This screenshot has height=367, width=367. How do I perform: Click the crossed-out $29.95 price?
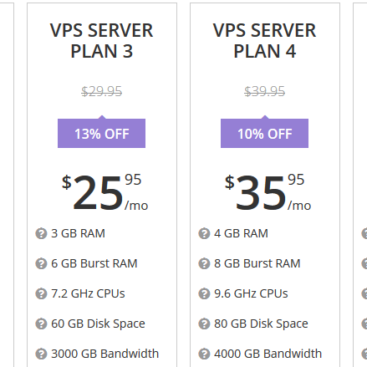click(x=102, y=91)
